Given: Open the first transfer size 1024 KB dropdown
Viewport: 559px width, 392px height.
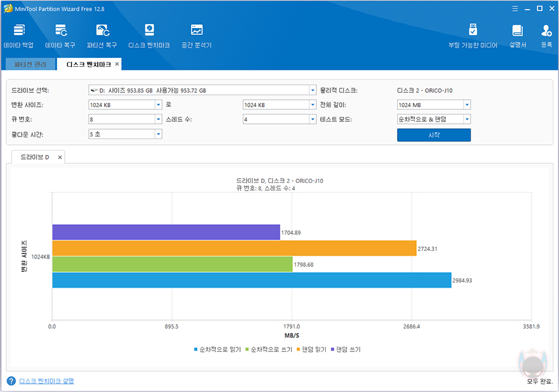Looking at the screenshot, I should point(159,105).
